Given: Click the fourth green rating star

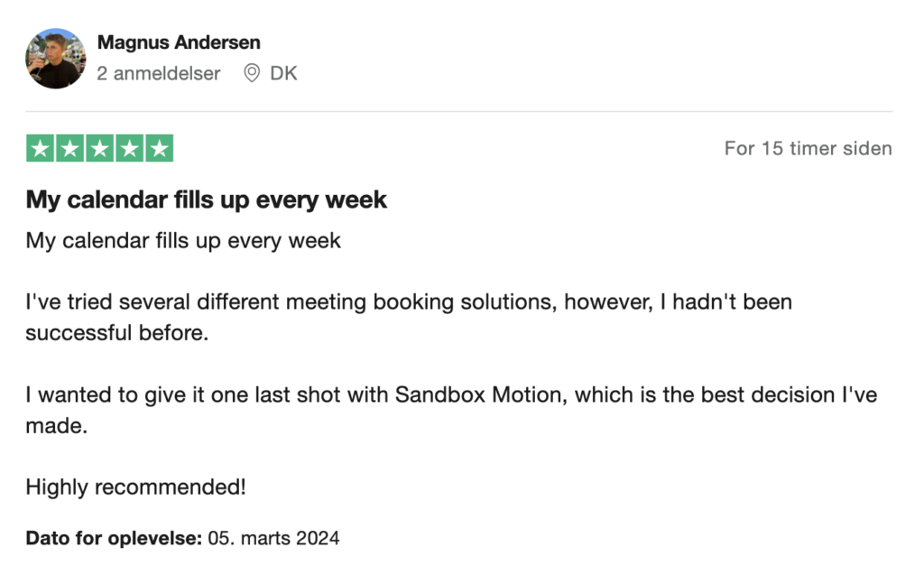Looking at the screenshot, I should pos(129,149).
